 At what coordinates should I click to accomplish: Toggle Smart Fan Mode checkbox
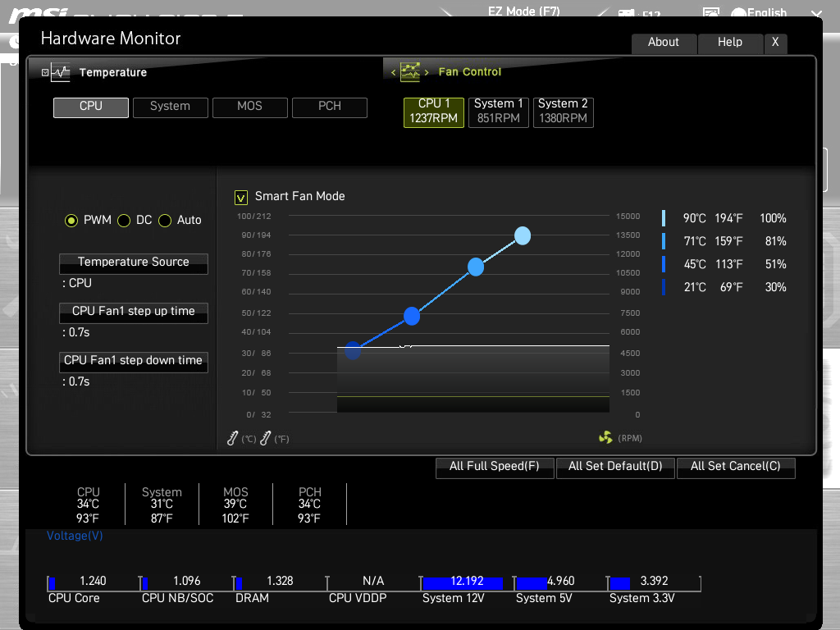[x=241, y=198]
